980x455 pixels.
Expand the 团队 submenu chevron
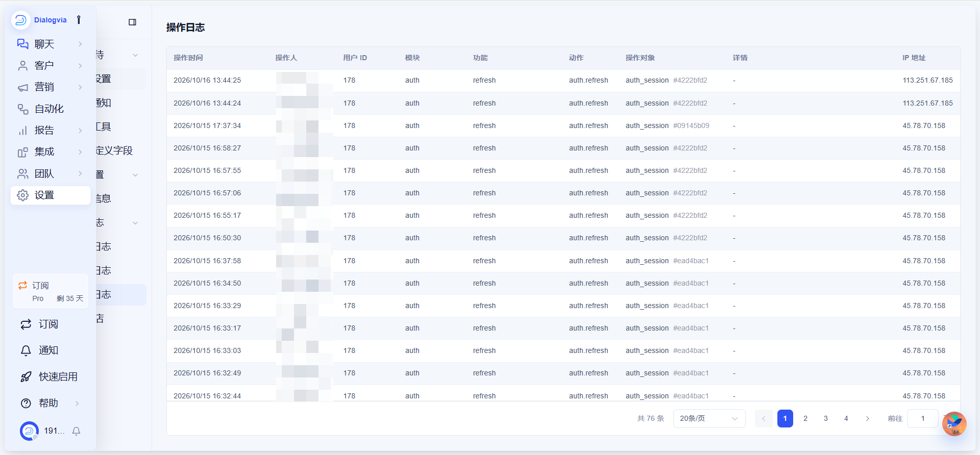pyautogui.click(x=80, y=173)
